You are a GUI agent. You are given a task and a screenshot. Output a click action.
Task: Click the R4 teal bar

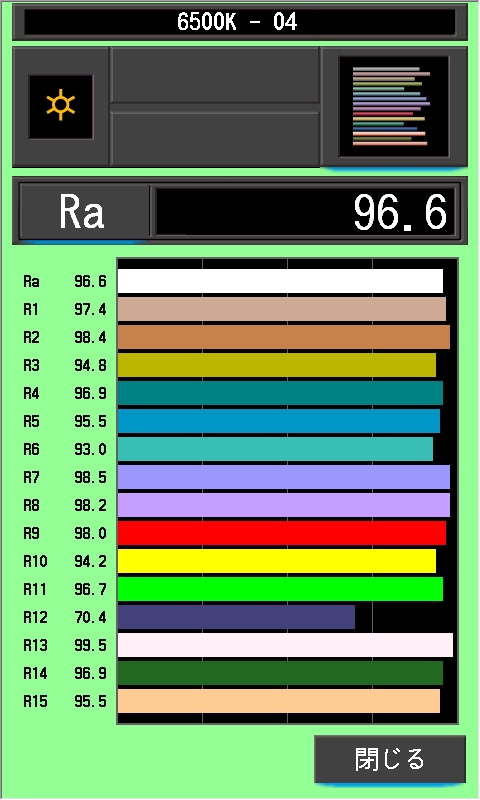coord(280,393)
